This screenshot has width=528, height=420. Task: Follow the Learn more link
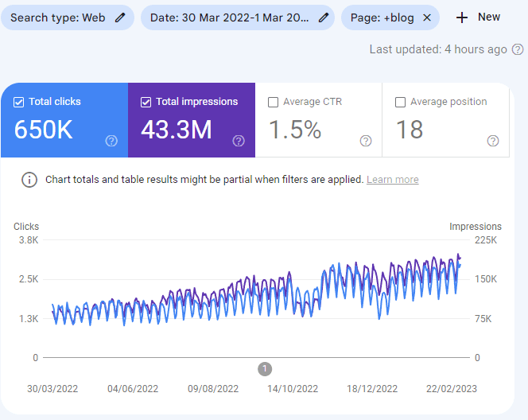(392, 180)
